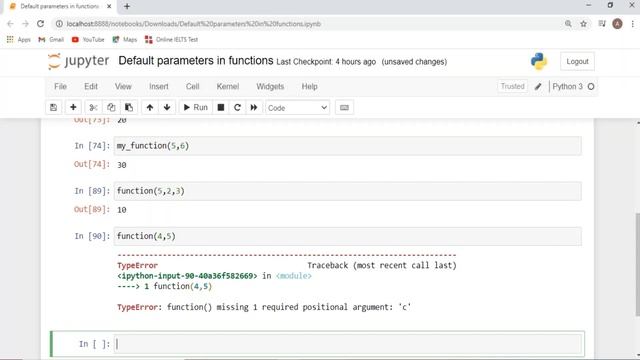Click the zoom magnifier icon in address bar

[568, 24]
